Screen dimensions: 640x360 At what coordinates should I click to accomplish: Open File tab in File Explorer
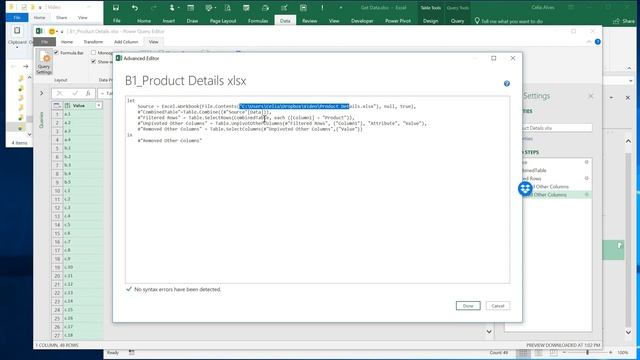click(17, 18)
